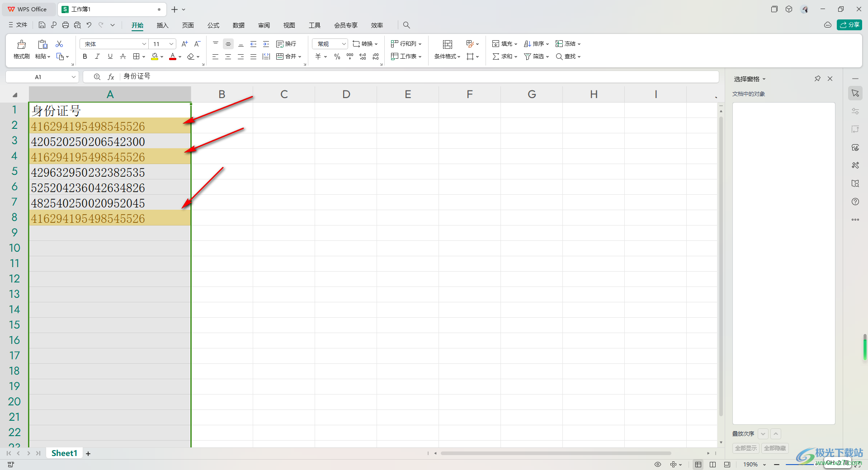The height and width of the screenshot is (470, 868).
Task: Toggle Wrap Text (换行)
Action: point(286,44)
